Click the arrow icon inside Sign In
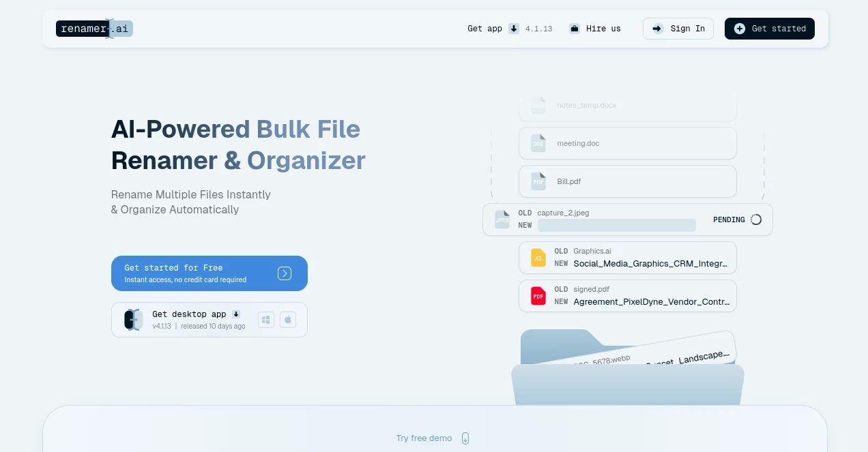The height and width of the screenshot is (452, 868). [x=656, y=29]
